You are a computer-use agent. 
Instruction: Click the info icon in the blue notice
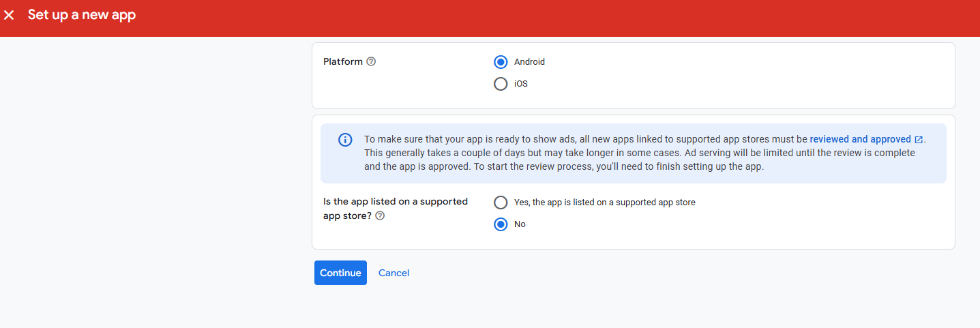click(345, 140)
